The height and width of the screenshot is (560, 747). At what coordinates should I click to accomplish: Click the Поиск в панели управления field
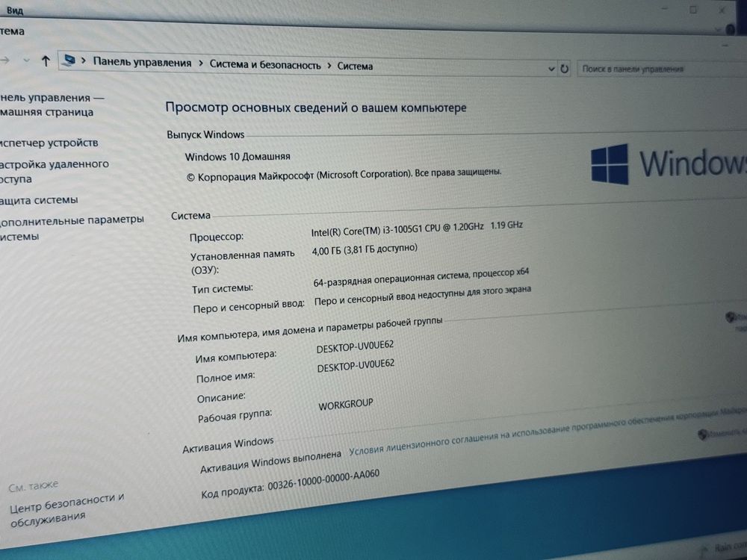661,69
